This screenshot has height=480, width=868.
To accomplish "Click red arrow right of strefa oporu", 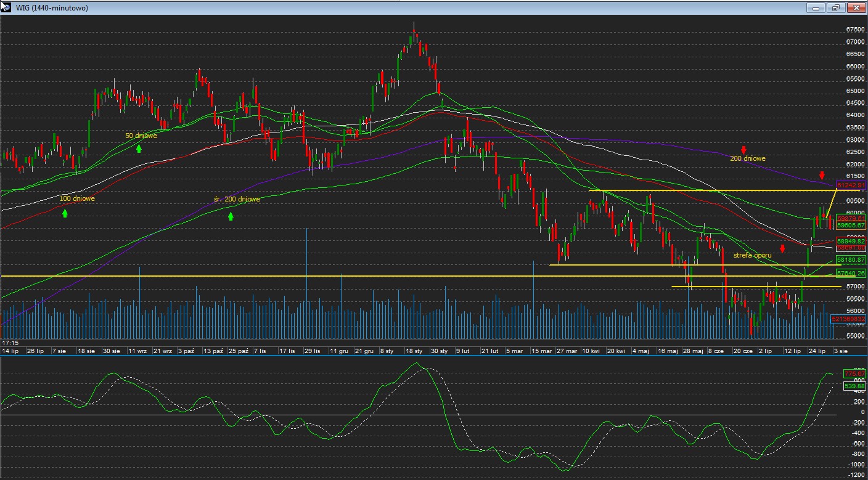I will (x=782, y=248).
